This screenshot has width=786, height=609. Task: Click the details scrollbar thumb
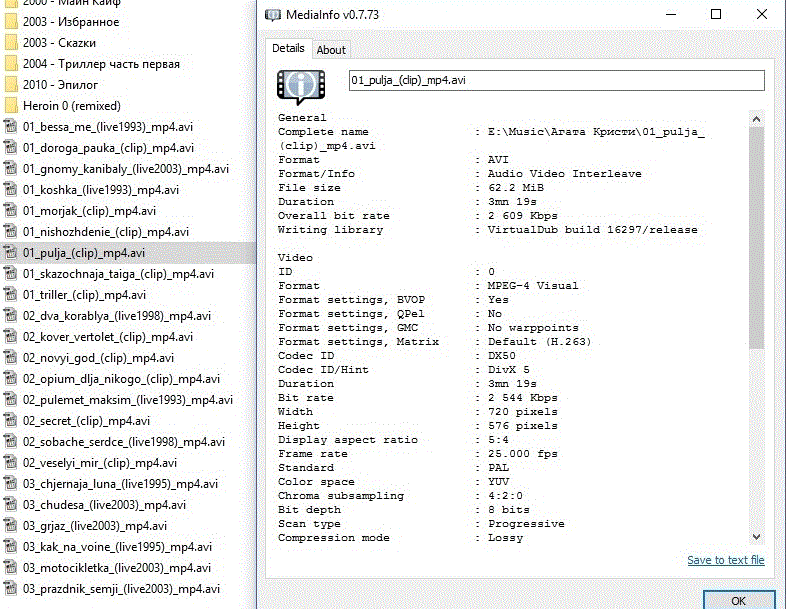pyautogui.click(x=756, y=238)
